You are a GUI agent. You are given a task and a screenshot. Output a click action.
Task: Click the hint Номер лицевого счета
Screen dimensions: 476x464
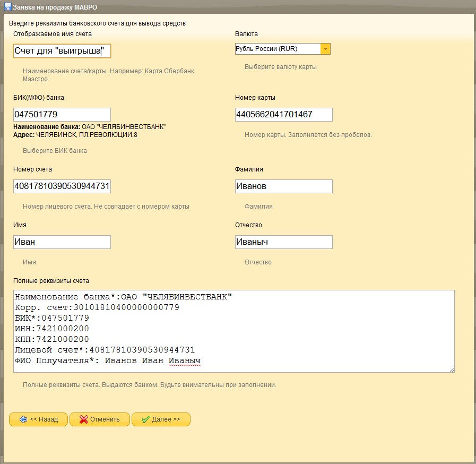(x=106, y=207)
